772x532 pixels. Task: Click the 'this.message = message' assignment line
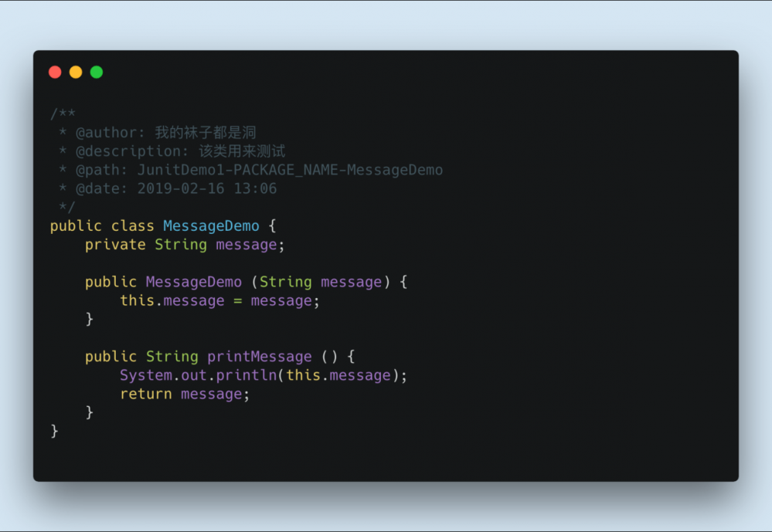tap(219, 300)
